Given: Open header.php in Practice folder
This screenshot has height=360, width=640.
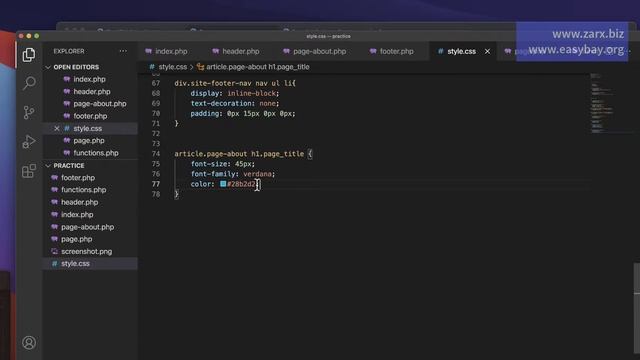Looking at the screenshot, I should (x=80, y=202).
